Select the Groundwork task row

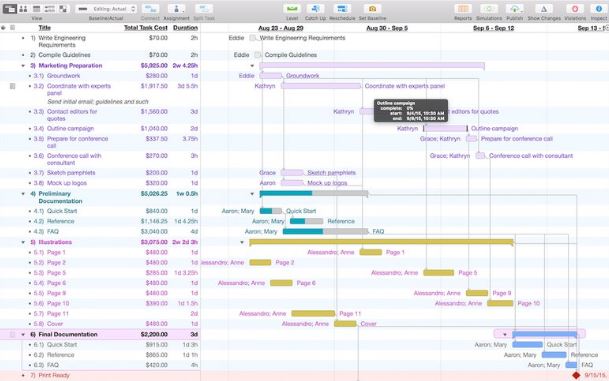tap(100, 76)
